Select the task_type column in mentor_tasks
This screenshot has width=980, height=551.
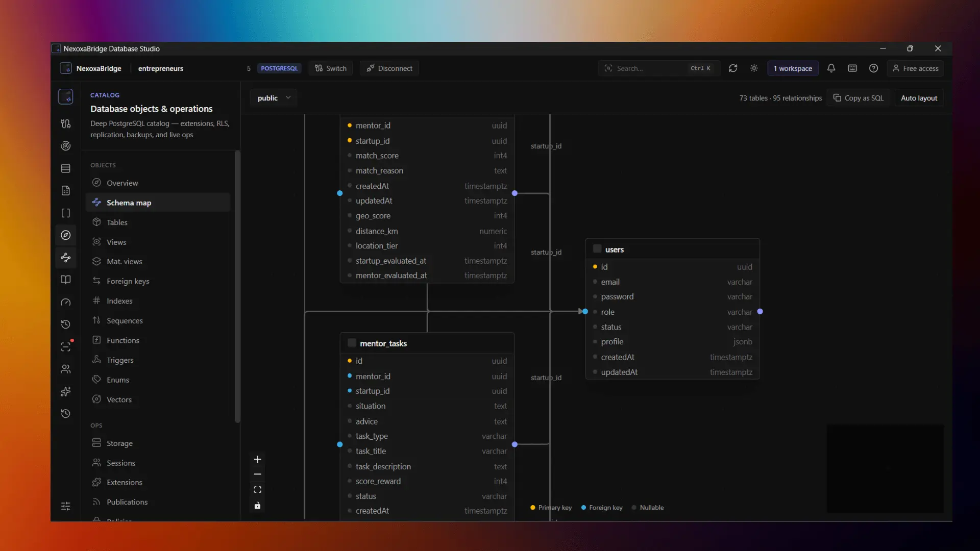(427, 436)
